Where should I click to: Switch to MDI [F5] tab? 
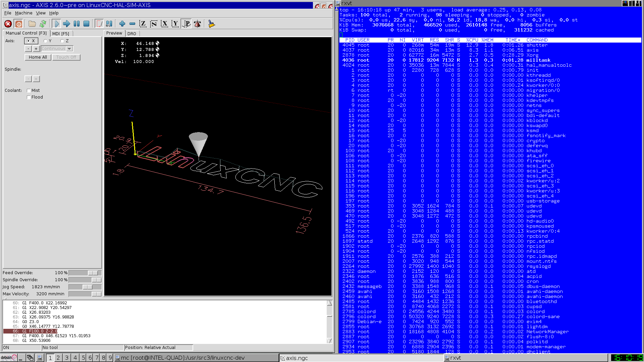point(61,34)
